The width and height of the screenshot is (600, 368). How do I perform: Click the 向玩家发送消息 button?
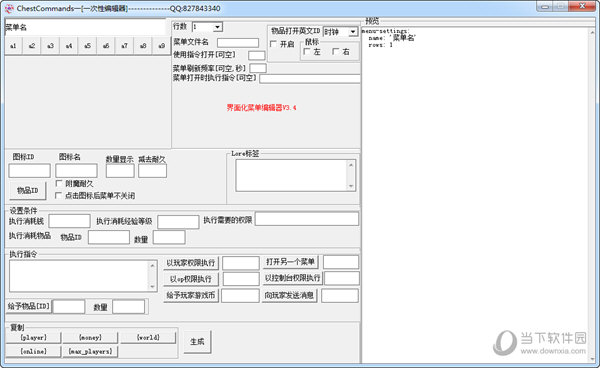pos(290,295)
